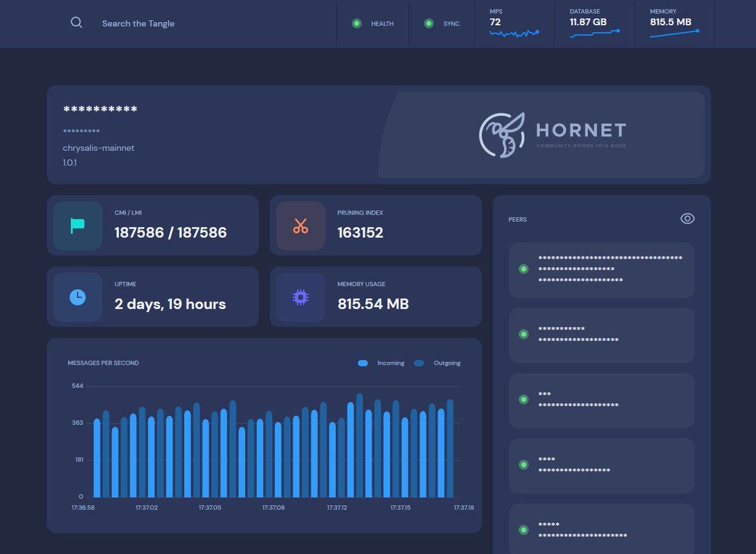Toggle the Outgoing chart legend swatch
Screen dimensions: 756x554
(x=419, y=363)
